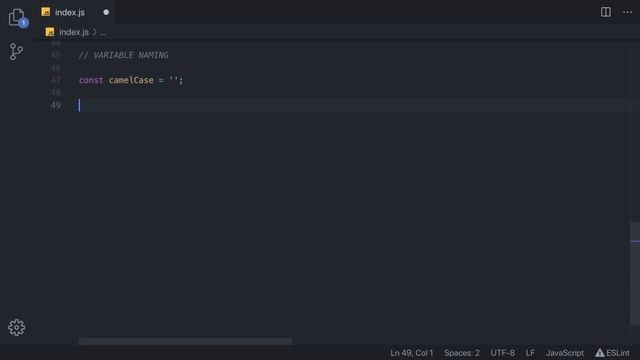Click the unsaved dot on the index.js tab

coord(106,12)
